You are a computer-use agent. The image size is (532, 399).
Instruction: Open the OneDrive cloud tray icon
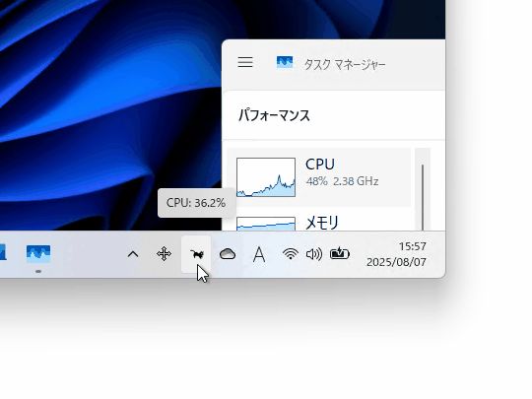[228, 254]
